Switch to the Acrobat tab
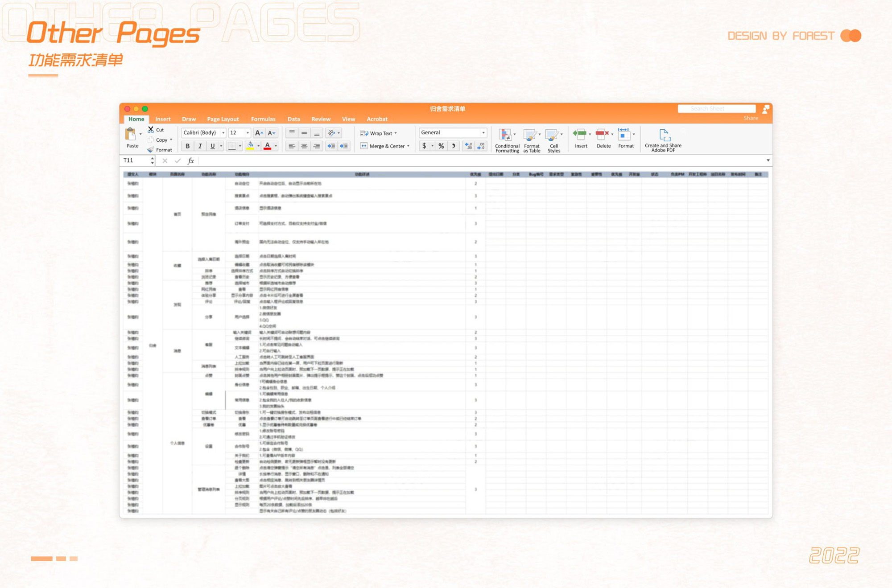This screenshot has width=892, height=588. pyautogui.click(x=377, y=119)
